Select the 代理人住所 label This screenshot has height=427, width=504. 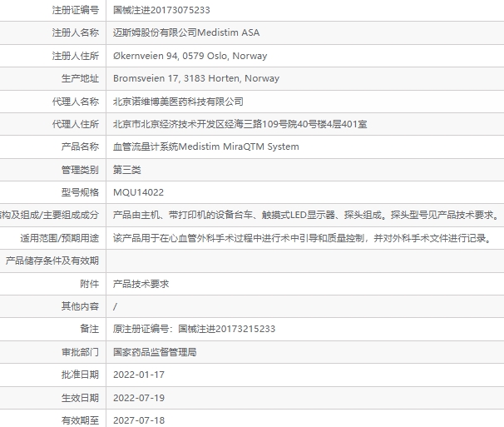(75, 124)
